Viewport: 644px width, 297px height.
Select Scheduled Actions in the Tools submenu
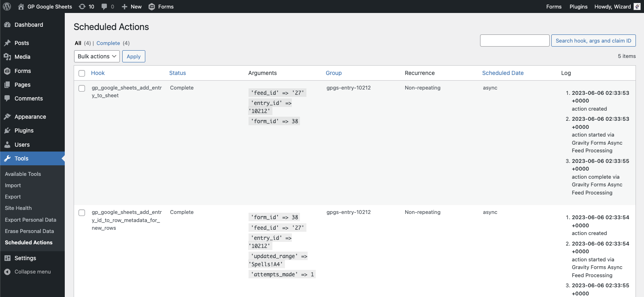[29, 242]
